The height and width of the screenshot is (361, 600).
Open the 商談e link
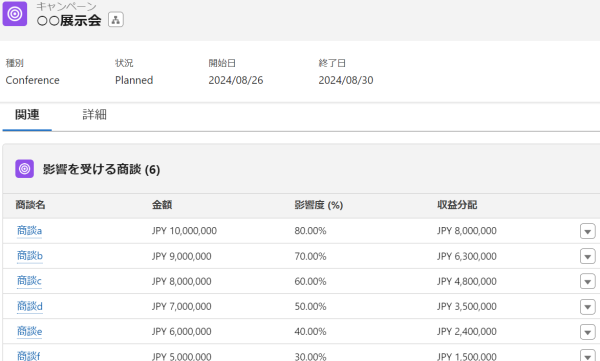pyautogui.click(x=29, y=332)
